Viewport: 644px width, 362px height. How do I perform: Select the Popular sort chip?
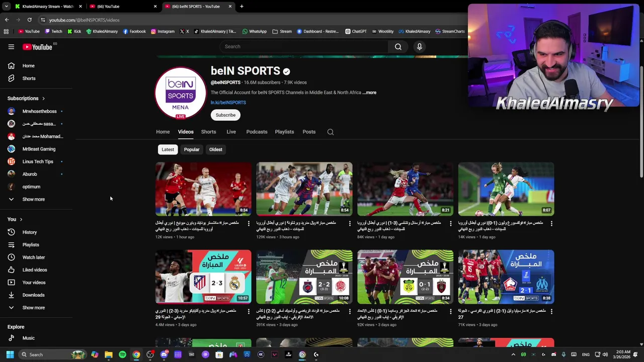(192, 149)
